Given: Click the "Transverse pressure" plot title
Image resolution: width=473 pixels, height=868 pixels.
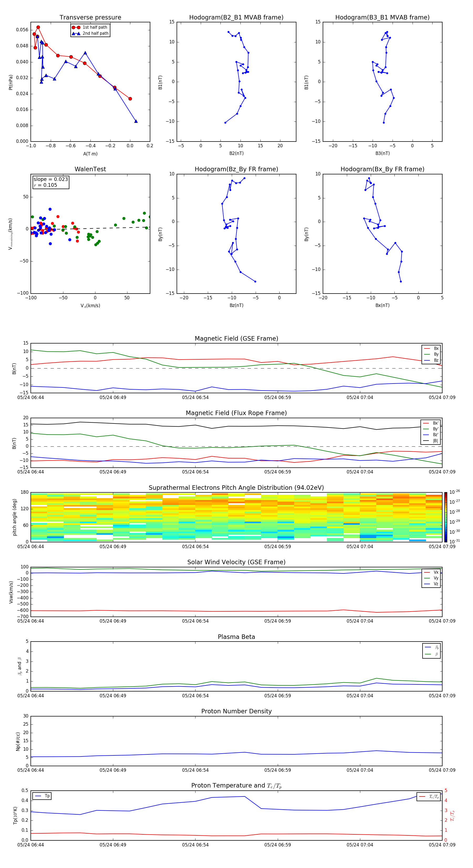Looking at the screenshot, I should tap(90, 17).
